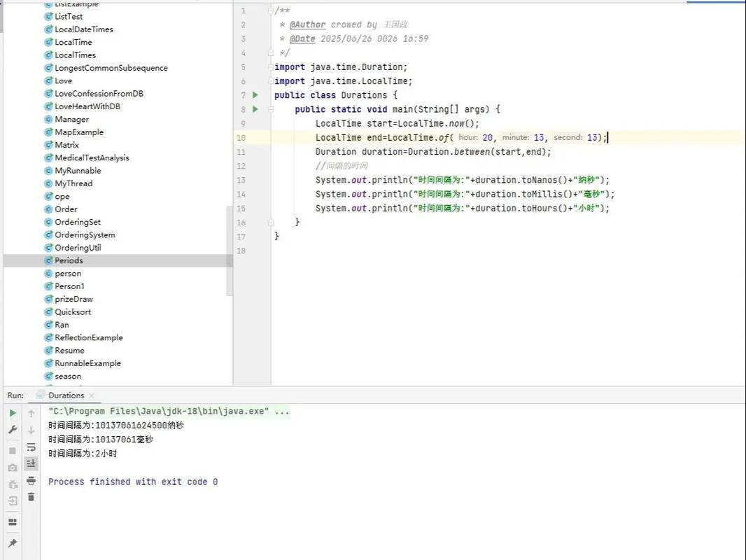This screenshot has height=560, width=746.
Task: Click the fold marker near line 16
Action: tap(270, 222)
